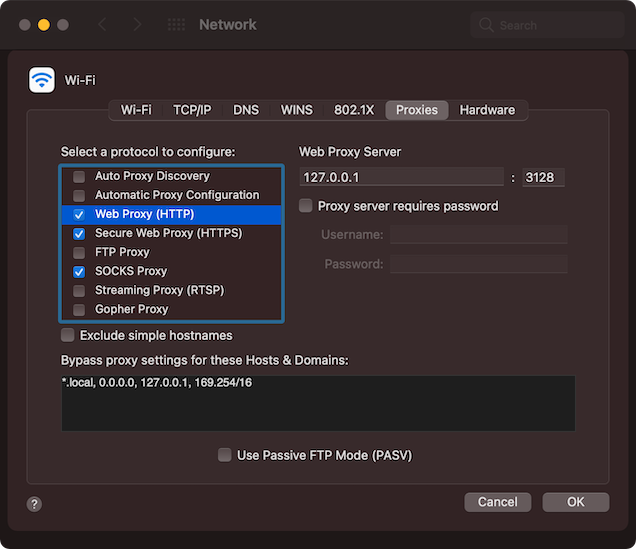The width and height of the screenshot is (636, 549).
Task: Click the search magnifier icon
Action: click(486, 25)
